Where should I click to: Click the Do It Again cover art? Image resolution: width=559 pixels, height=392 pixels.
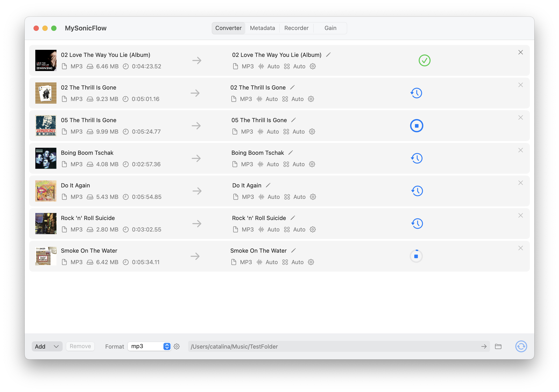click(x=46, y=191)
